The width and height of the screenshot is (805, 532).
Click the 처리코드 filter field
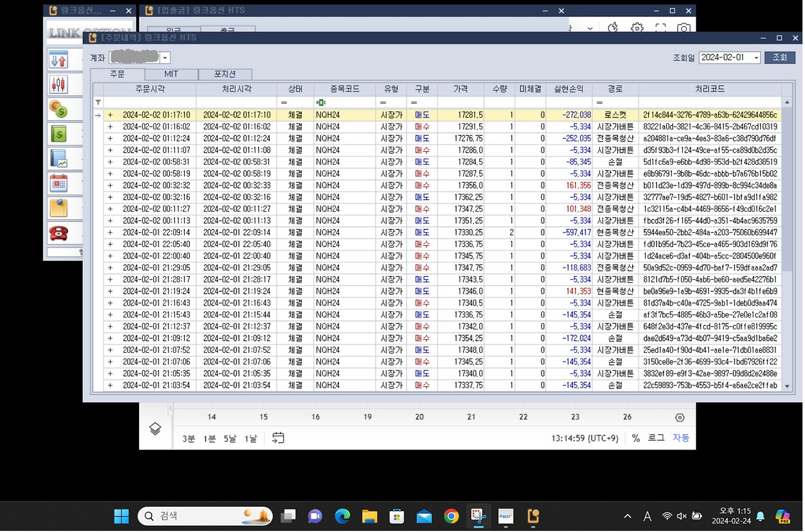(710, 102)
